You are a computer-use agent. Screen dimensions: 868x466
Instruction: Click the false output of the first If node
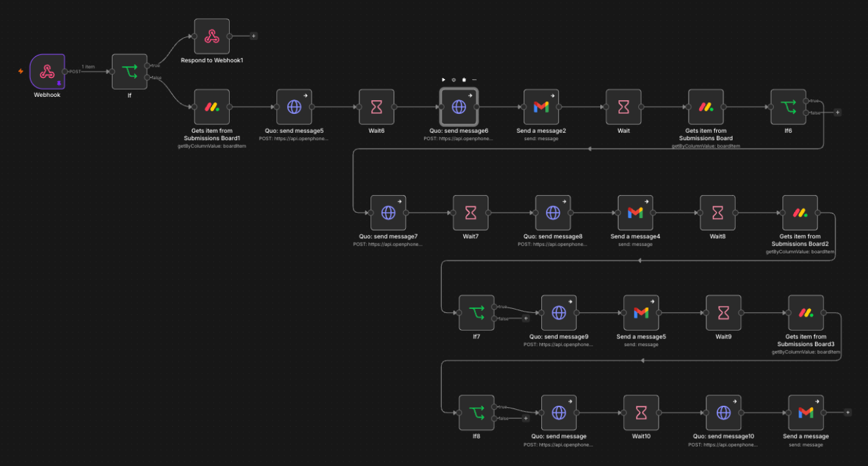coord(147,77)
